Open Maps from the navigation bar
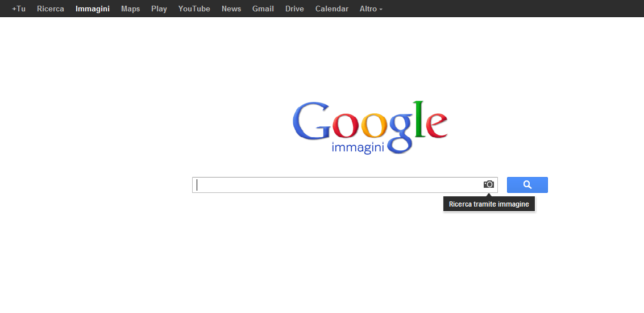The width and height of the screenshot is (644, 313). point(130,9)
